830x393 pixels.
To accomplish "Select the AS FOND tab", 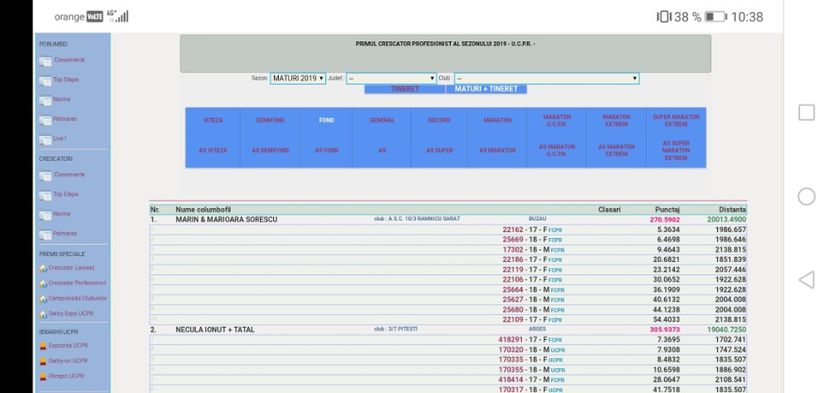I will (x=327, y=150).
